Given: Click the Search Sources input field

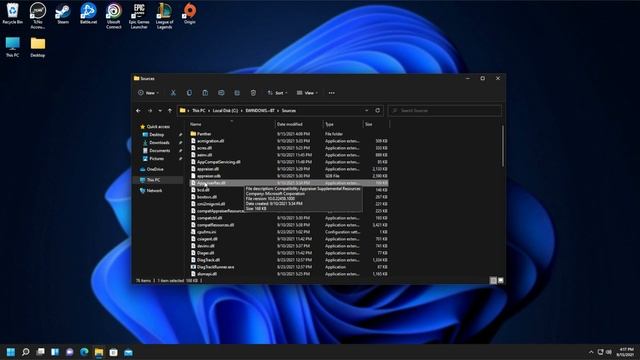Looking at the screenshot, I should coord(445,111).
